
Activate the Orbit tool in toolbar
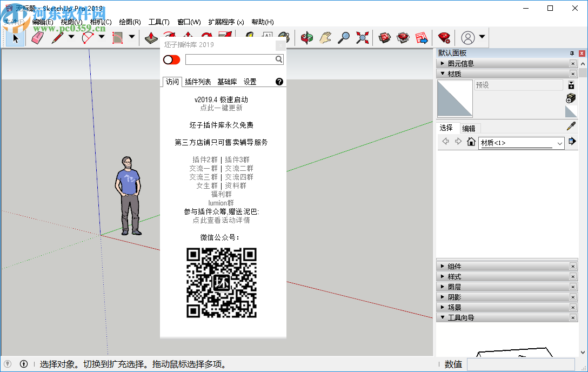[x=307, y=37]
